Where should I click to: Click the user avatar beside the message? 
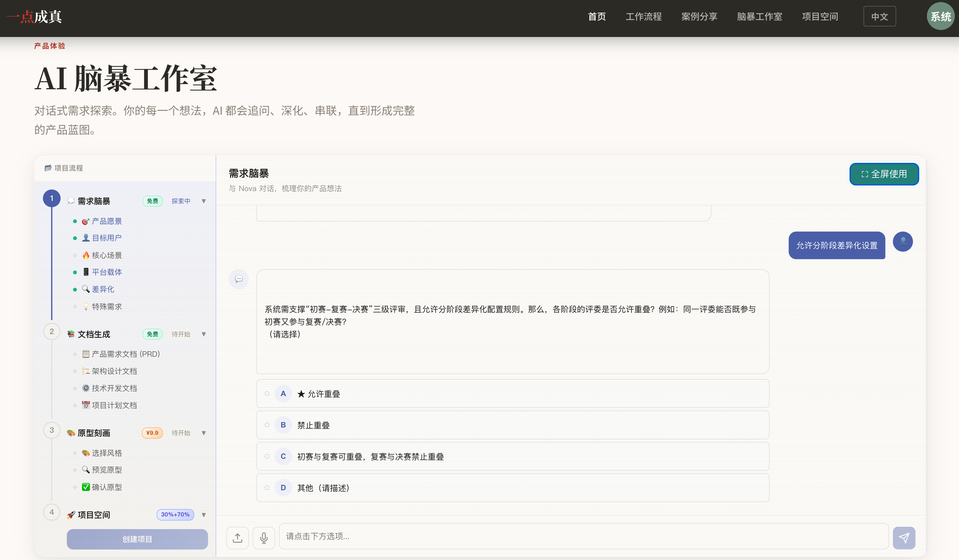[x=903, y=242]
